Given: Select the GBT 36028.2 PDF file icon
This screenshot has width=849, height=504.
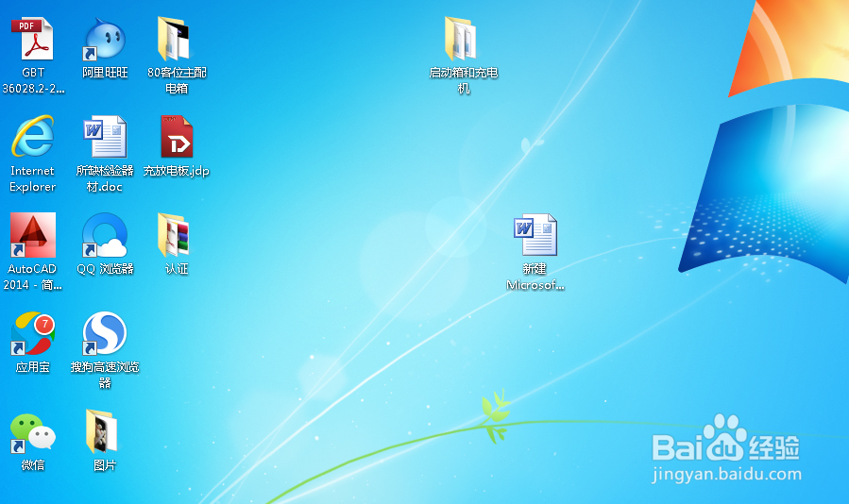Looking at the screenshot, I should point(32,39).
